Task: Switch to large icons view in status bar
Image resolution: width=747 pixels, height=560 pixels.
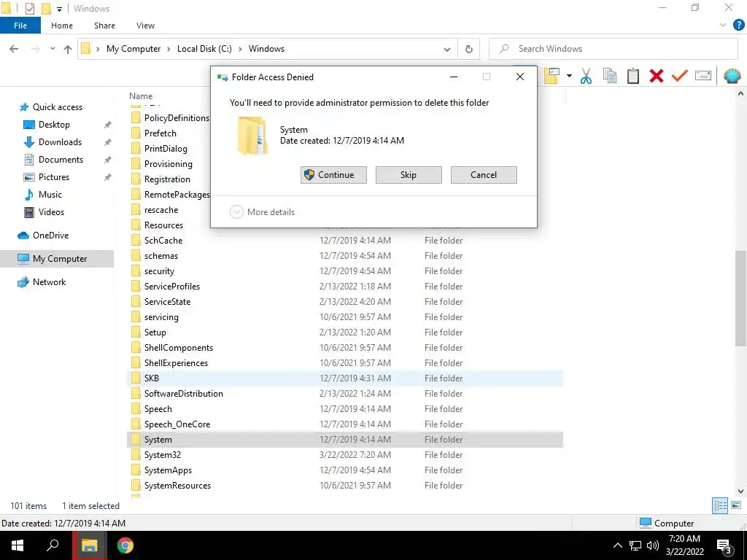Action: (x=736, y=506)
